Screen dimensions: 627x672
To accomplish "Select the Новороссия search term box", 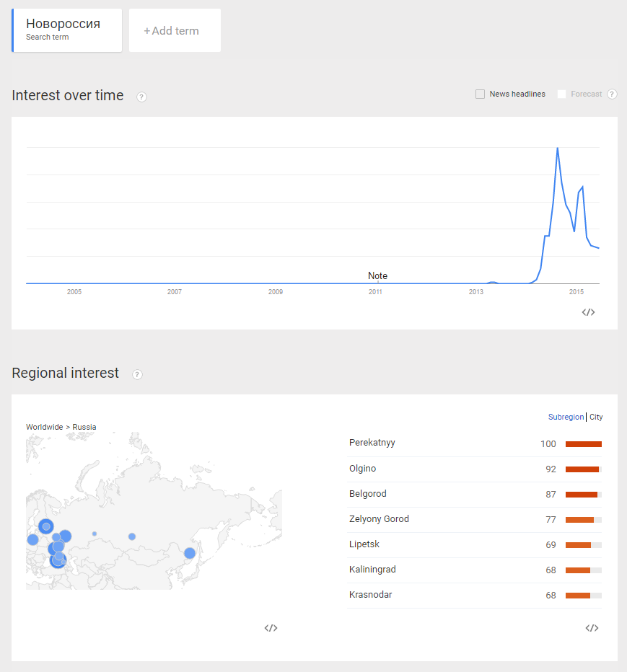I will (66, 30).
